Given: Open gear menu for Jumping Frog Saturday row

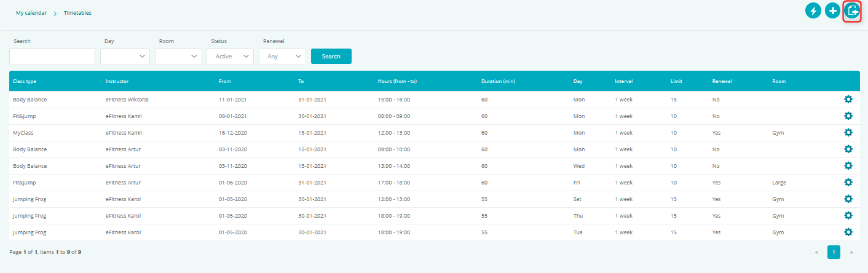Looking at the screenshot, I should click(x=848, y=199).
